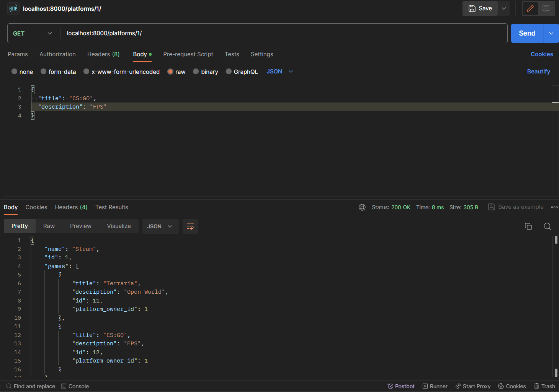The image size is (559, 392).
Task: Open the JSON format dropdown in request body
Action: 279,72
